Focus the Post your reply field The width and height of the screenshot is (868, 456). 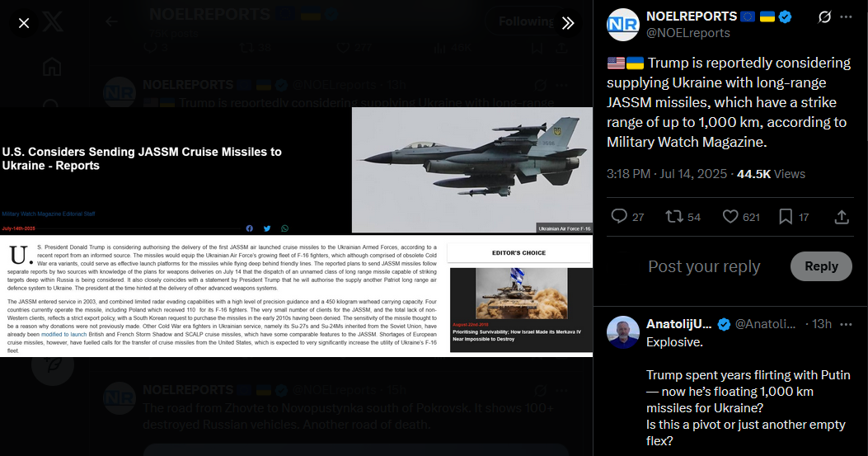click(x=704, y=266)
